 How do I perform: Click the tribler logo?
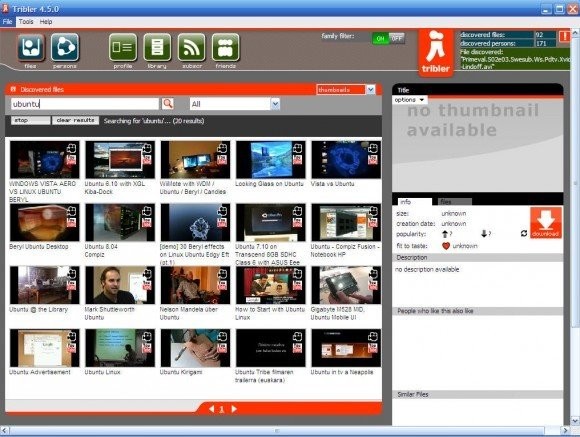(436, 53)
